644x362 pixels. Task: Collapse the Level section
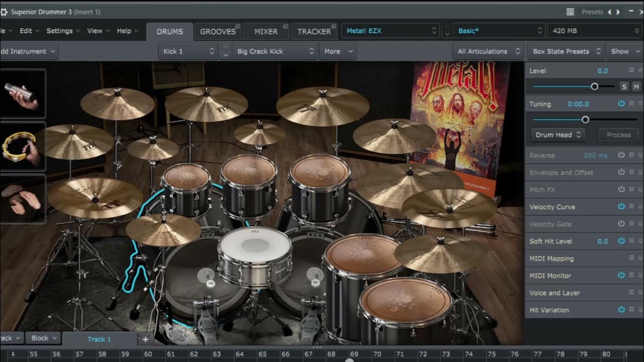click(x=640, y=70)
